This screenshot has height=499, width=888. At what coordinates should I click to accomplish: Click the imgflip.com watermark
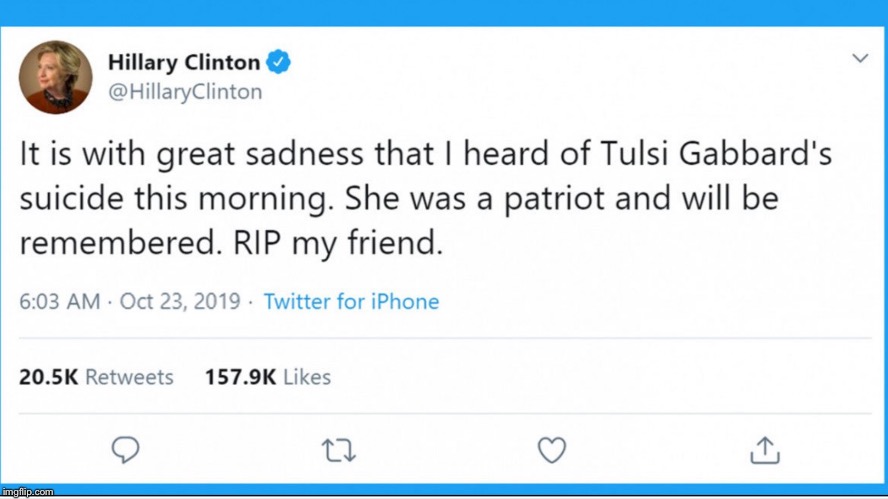28,492
